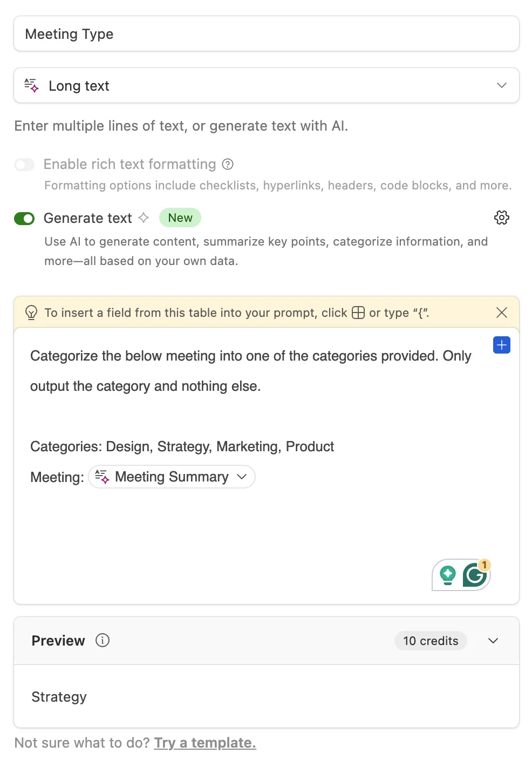
Task: Click the sparkle icon beside Generate text
Action: click(x=144, y=218)
